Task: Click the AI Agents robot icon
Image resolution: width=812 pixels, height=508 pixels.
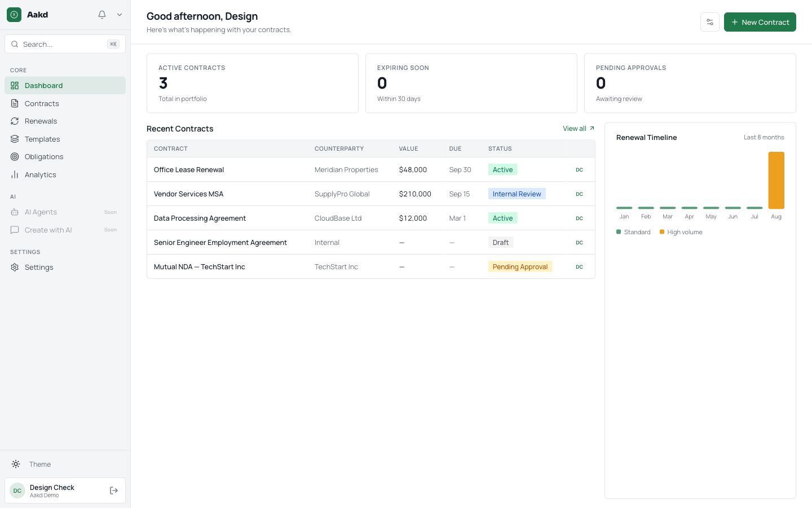Action: [15, 212]
